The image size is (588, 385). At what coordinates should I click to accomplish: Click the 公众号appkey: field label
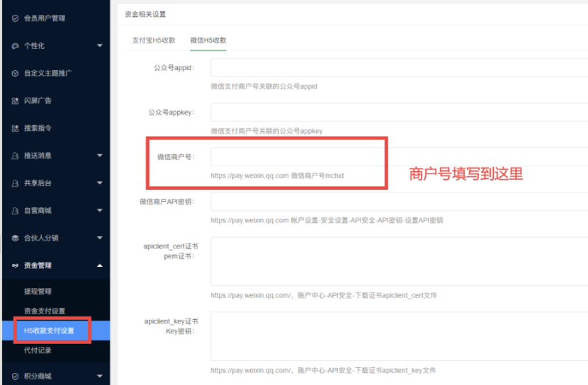click(x=171, y=113)
